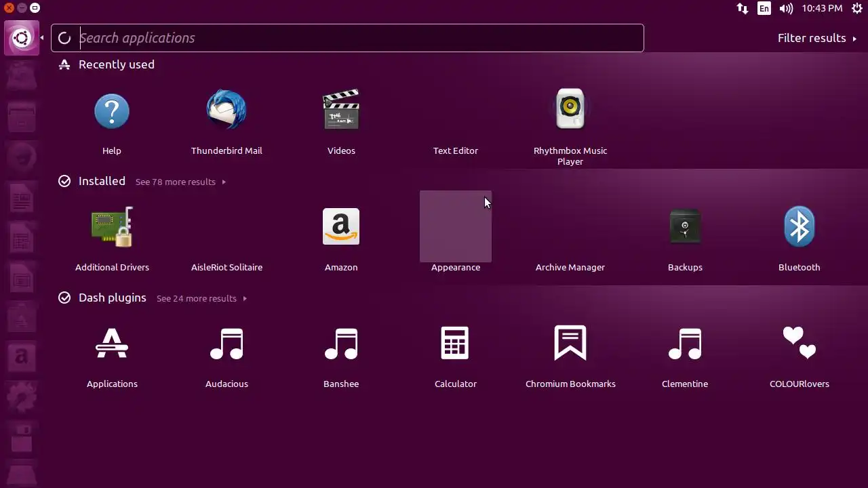
Task: Open the system power cog menu
Action: pyautogui.click(x=856, y=9)
